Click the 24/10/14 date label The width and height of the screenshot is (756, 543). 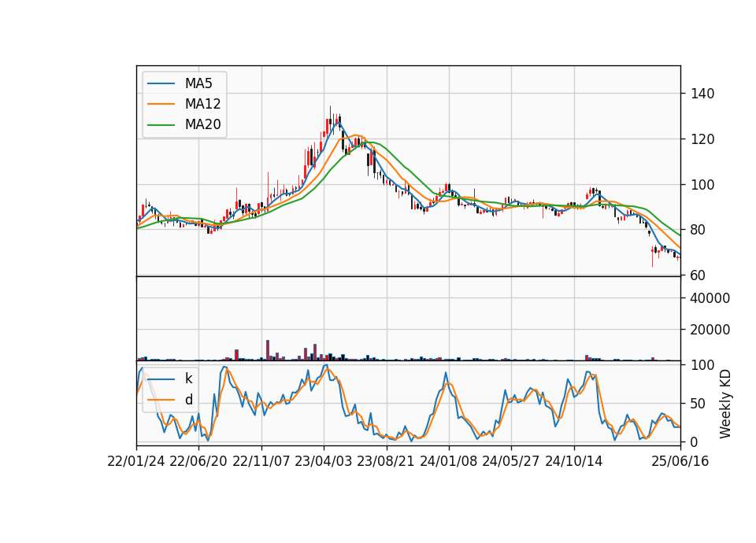click(x=574, y=461)
